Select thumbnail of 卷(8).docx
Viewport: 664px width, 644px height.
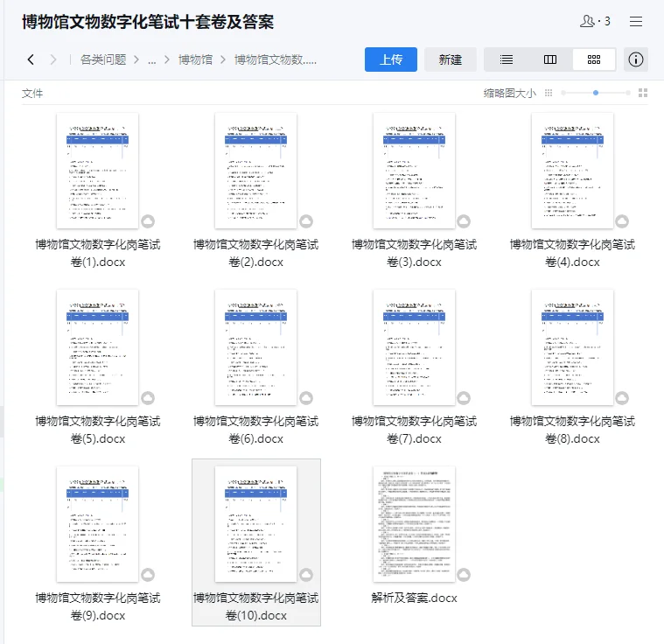point(572,347)
